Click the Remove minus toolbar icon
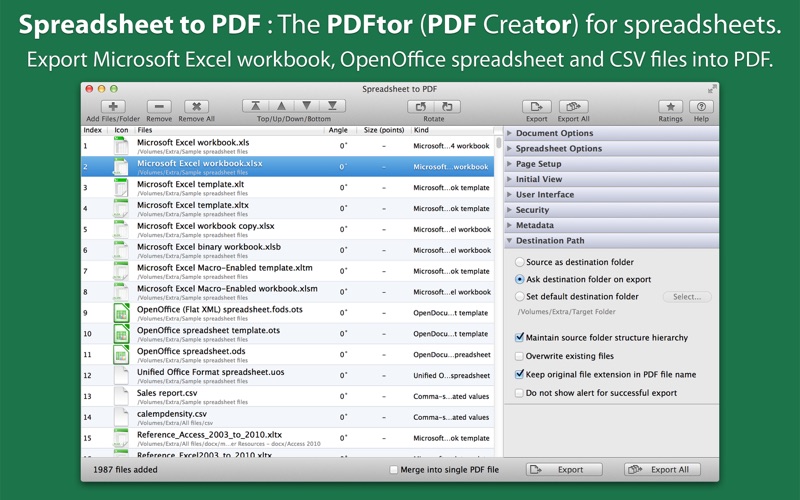Viewport: 800px width, 500px height. (x=159, y=106)
